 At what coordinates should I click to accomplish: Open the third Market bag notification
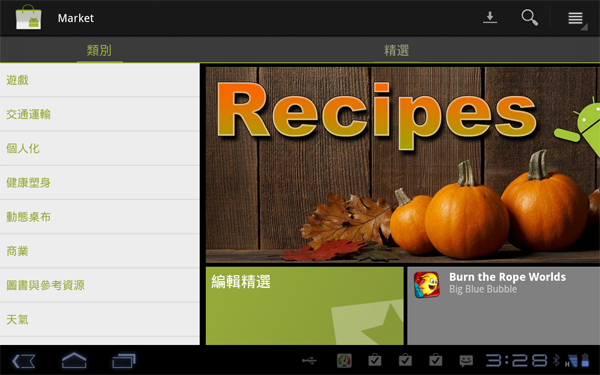(x=435, y=360)
